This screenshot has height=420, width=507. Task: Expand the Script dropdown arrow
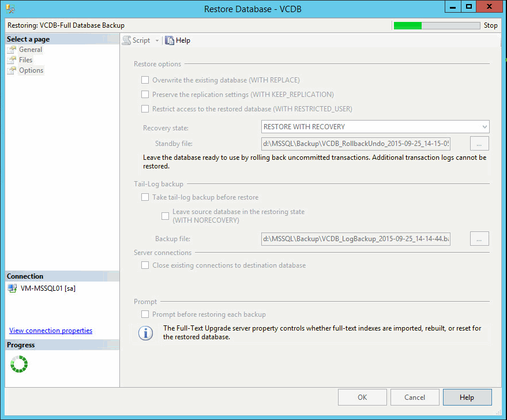(157, 41)
